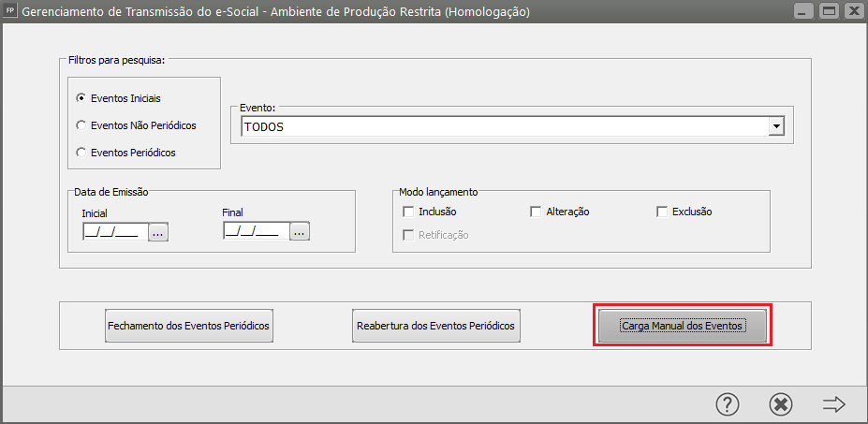The width and height of the screenshot is (868, 424).
Task: Focus the Inicial date input field
Action: 114,232
